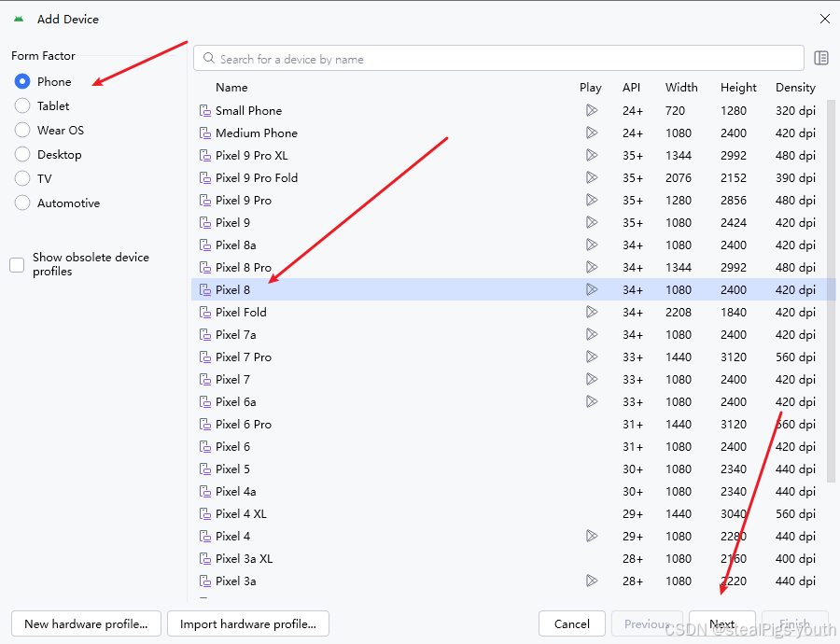Viewport: 840px width, 644px height.
Task: Click the device icon beside Small Phone
Action: 205,111
